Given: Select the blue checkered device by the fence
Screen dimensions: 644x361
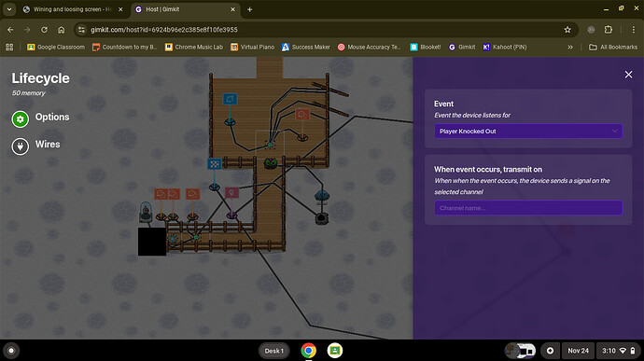Looking at the screenshot, I should click(214, 164).
